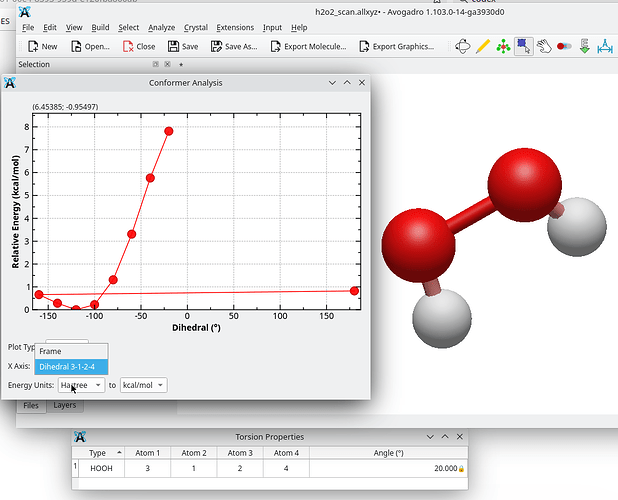Click Export Graphics... toolbar button
Viewport: 618px width, 500px height.
coord(397,46)
